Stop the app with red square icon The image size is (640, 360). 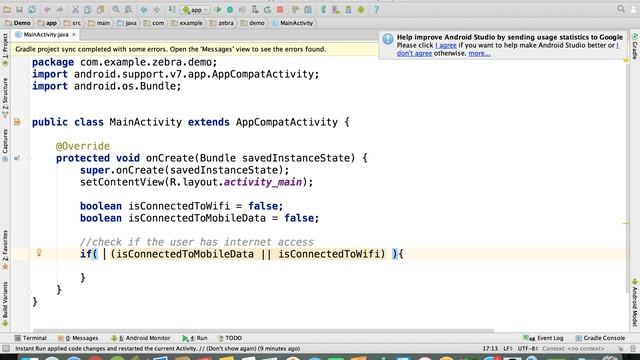280,9
